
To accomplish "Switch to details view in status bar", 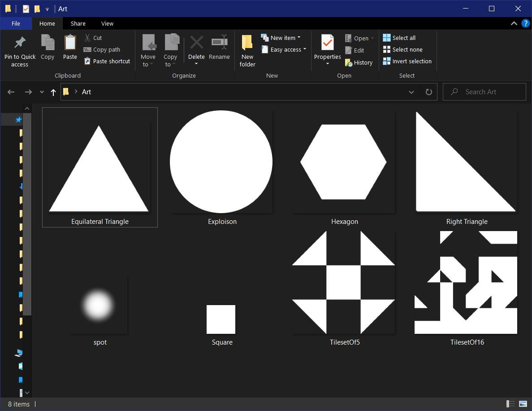I will pos(510,404).
